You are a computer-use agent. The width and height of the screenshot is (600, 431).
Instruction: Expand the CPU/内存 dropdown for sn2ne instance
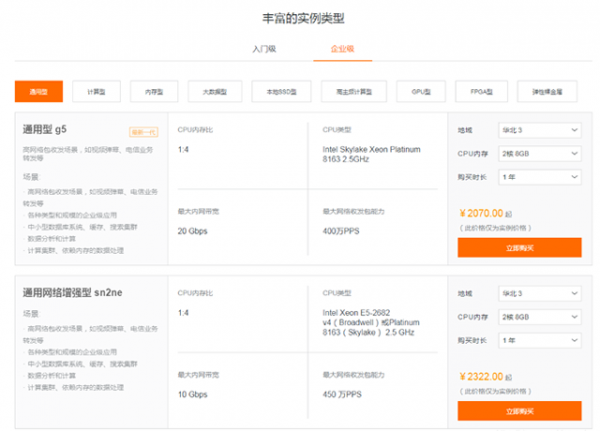click(x=539, y=316)
